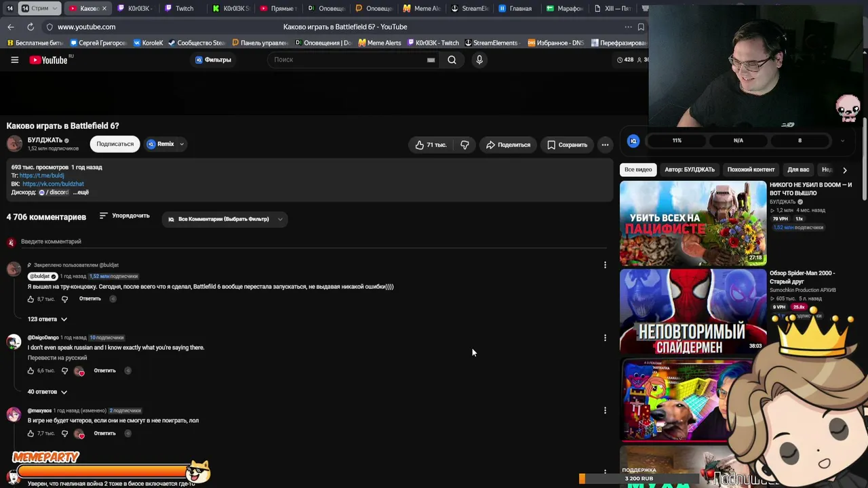Dislike the @DaigoDango comment
Viewport: 868px width, 488px height.
[x=64, y=371]
